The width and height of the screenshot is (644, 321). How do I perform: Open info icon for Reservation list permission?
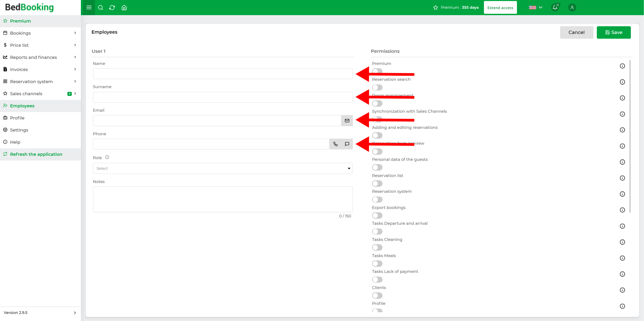pos(622,178)
